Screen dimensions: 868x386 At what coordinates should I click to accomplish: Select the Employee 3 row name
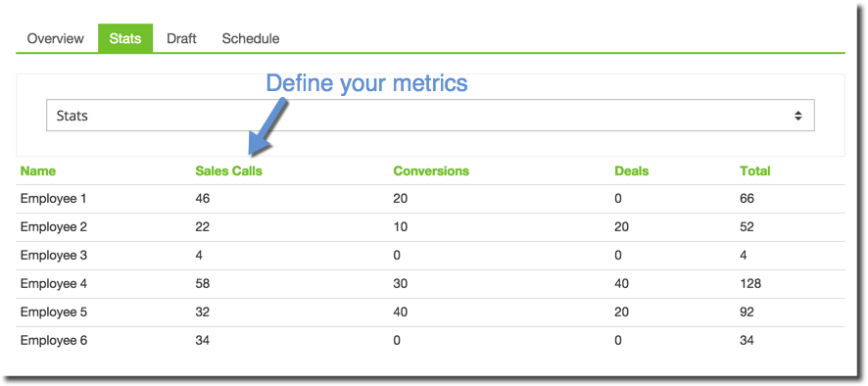[x=54, y=256]
